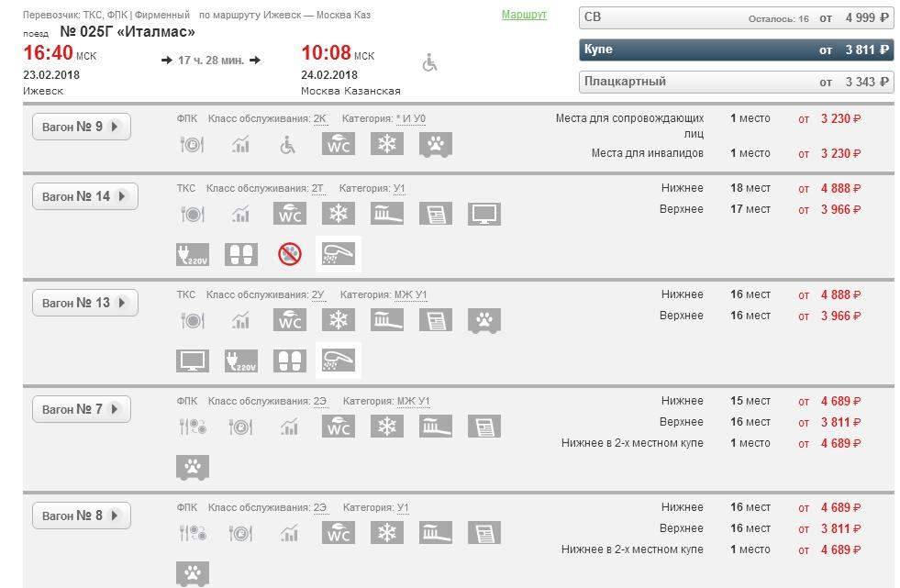Expand Вагон № 8 seat map
900x588 pixels.
(x=82, y=516)
